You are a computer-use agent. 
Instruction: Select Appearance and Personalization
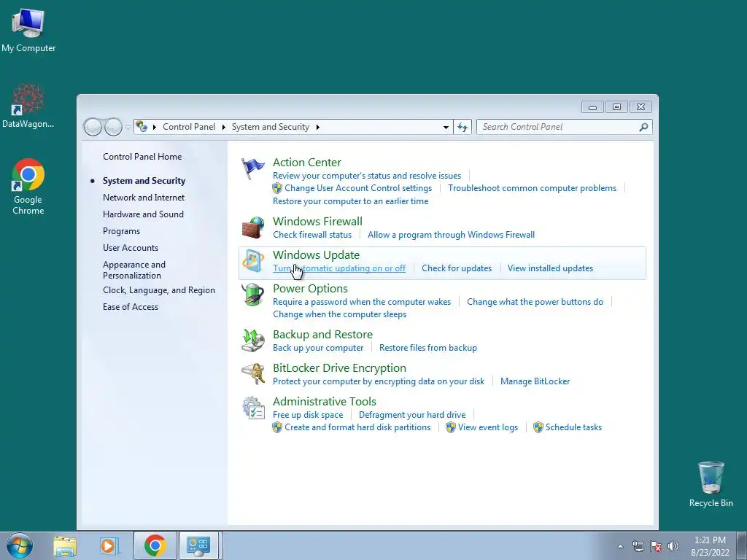click(x=134, y=270)
